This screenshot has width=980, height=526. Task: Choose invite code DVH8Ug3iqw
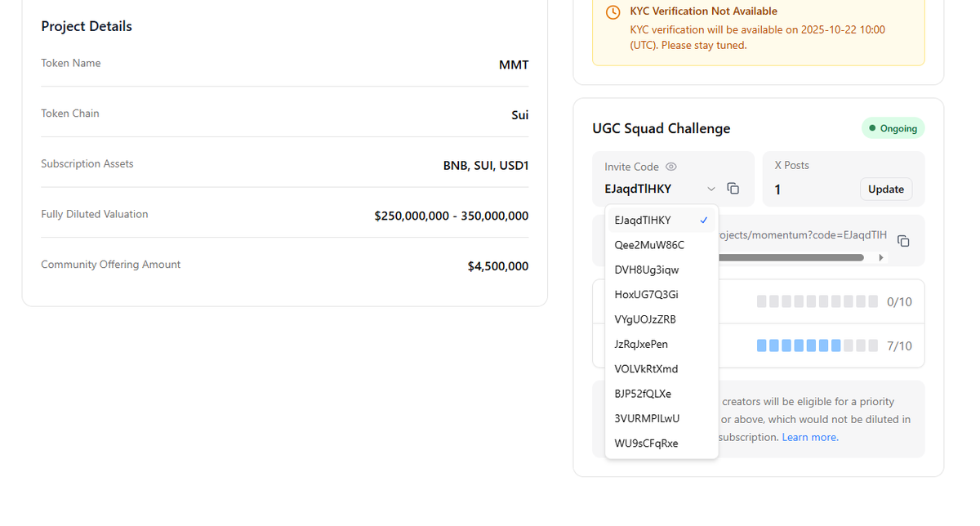coord(661,270)
